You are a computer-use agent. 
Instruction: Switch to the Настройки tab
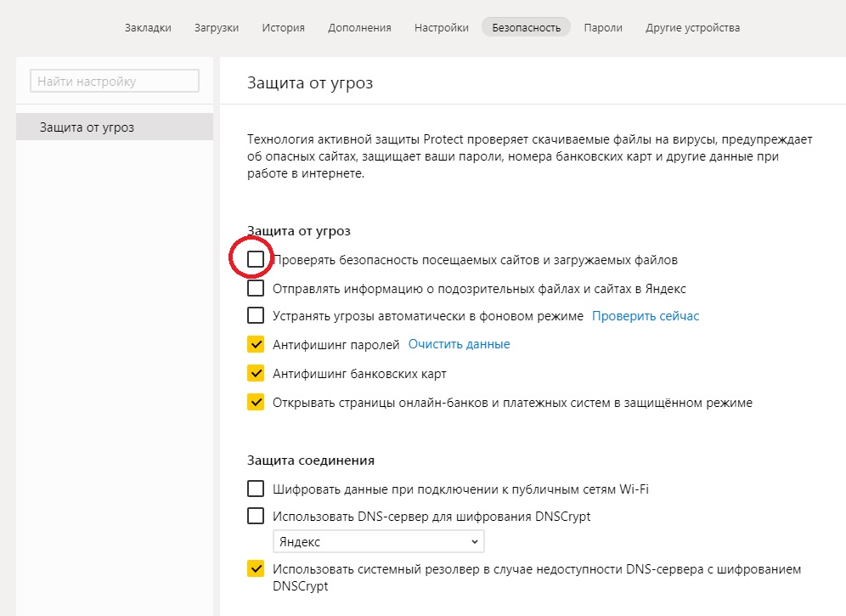point(441,27)
